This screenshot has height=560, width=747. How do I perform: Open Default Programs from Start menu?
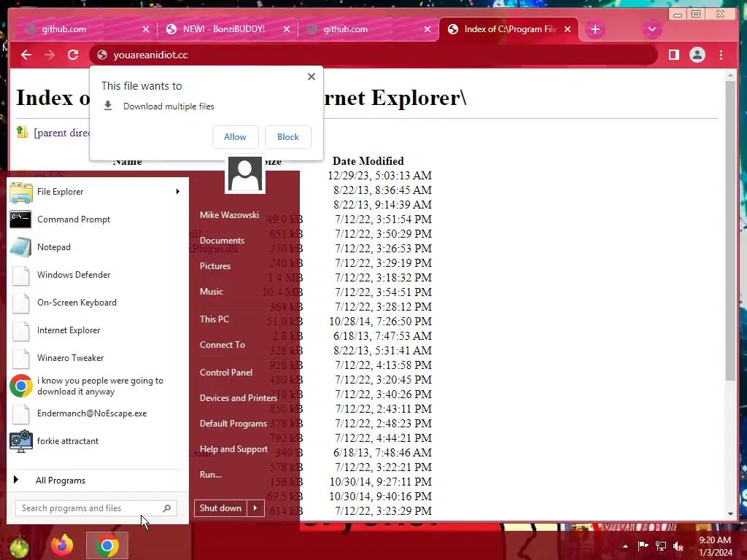tap(233, 424)
